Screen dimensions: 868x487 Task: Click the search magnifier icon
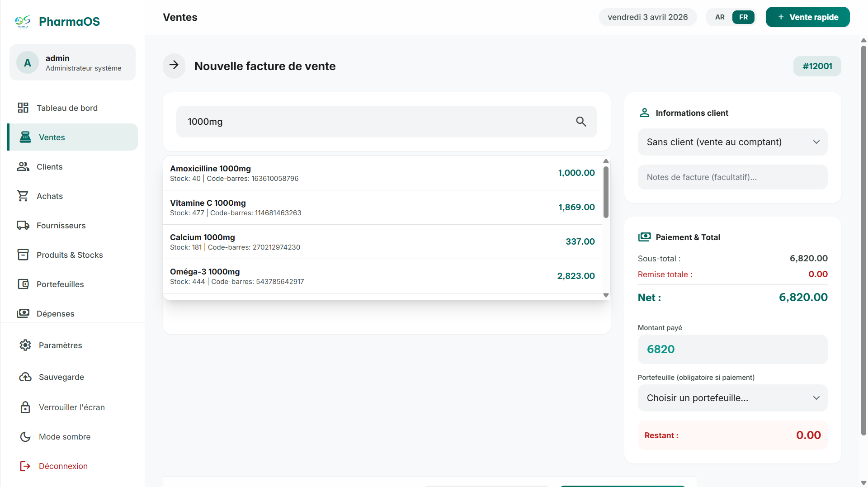(x=581, y=122)
